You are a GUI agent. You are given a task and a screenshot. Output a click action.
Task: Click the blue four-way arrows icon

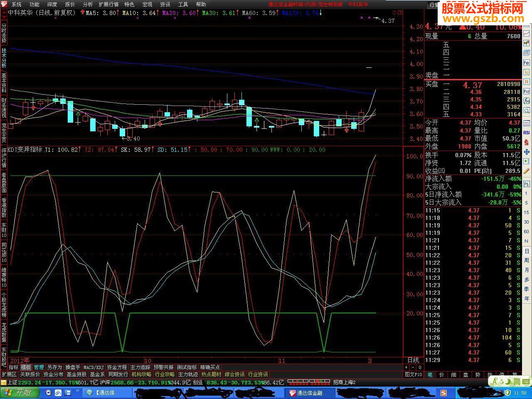[527, 153]
